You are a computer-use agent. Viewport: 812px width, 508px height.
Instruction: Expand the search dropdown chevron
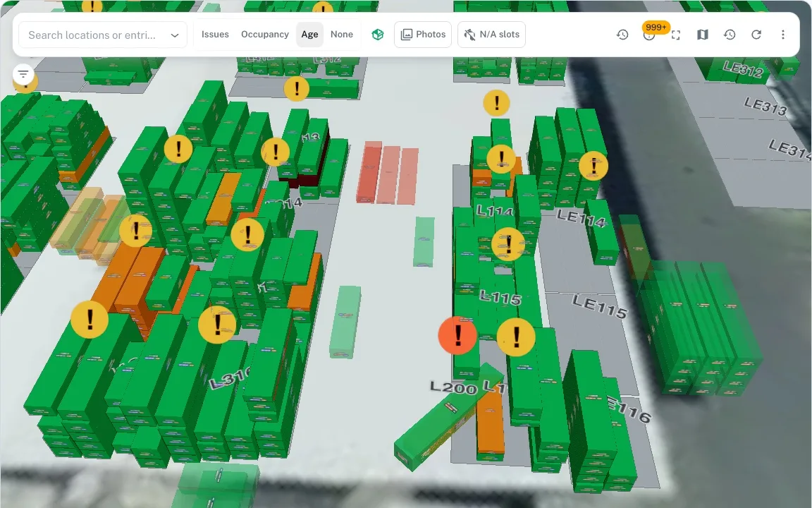[175, 35]
